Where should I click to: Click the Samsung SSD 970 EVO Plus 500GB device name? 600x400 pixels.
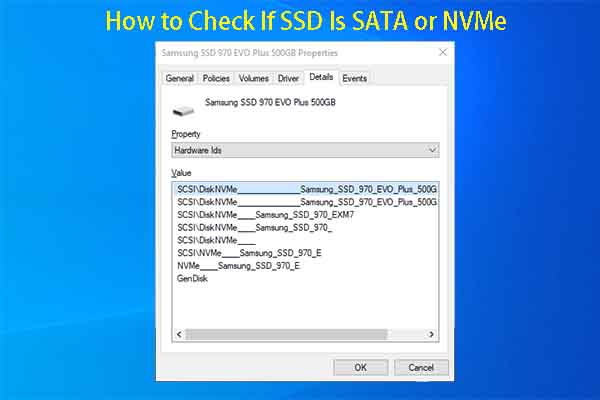(270, 102)
